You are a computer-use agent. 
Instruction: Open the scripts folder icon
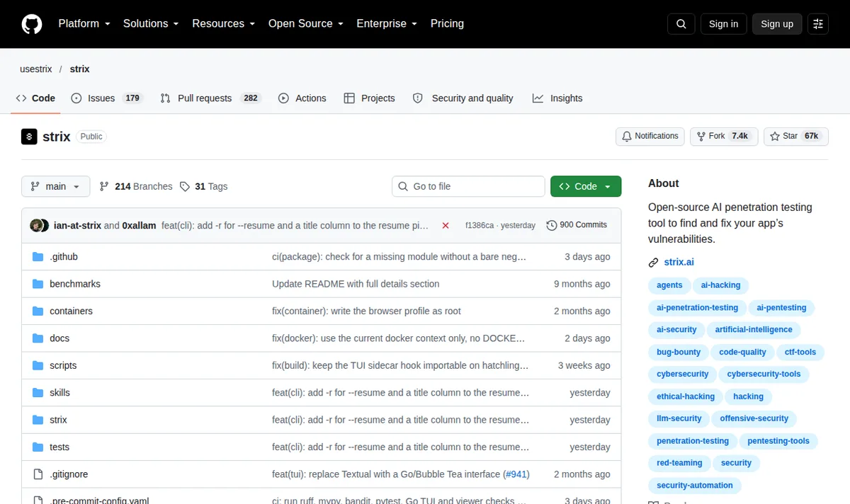tap(38, 366)
